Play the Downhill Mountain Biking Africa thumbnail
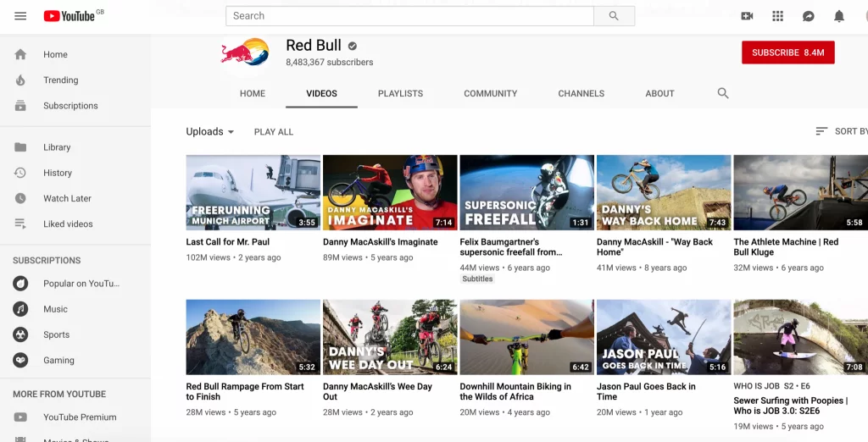The height and width of the screenshot is (442, 868). point(527,337)
